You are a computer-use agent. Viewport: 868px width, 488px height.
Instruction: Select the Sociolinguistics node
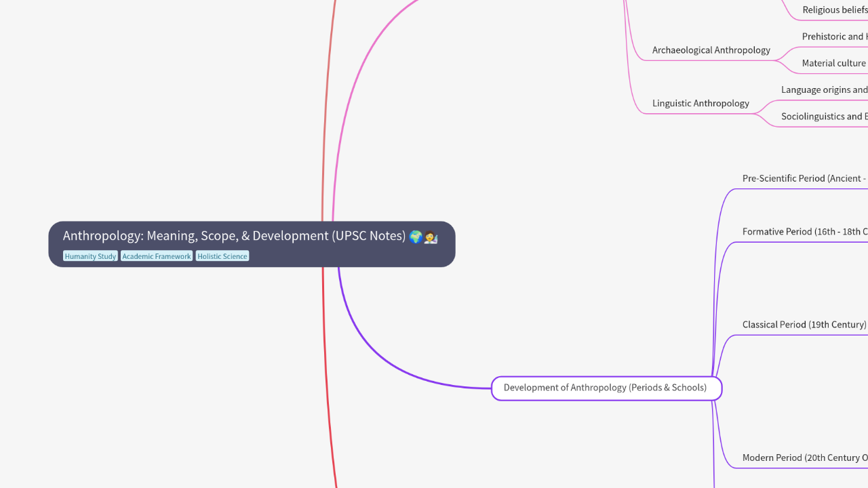pos(824,116)
